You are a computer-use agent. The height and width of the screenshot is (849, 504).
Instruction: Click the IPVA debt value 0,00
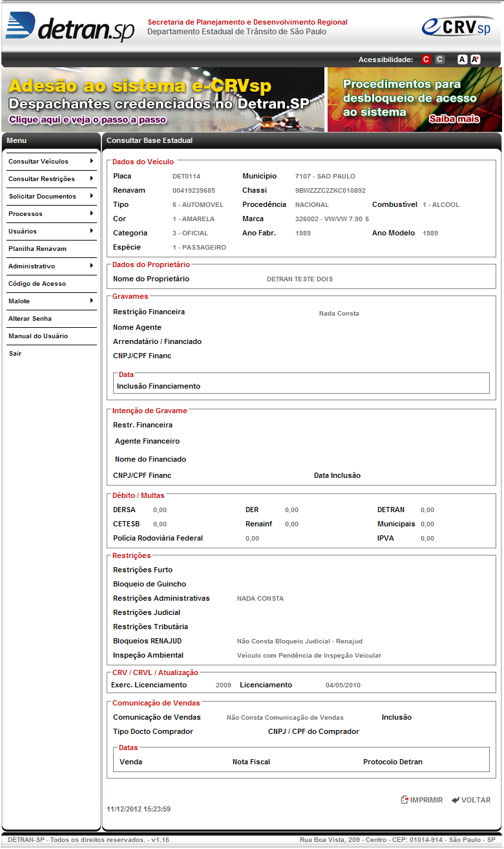[427, 539]
